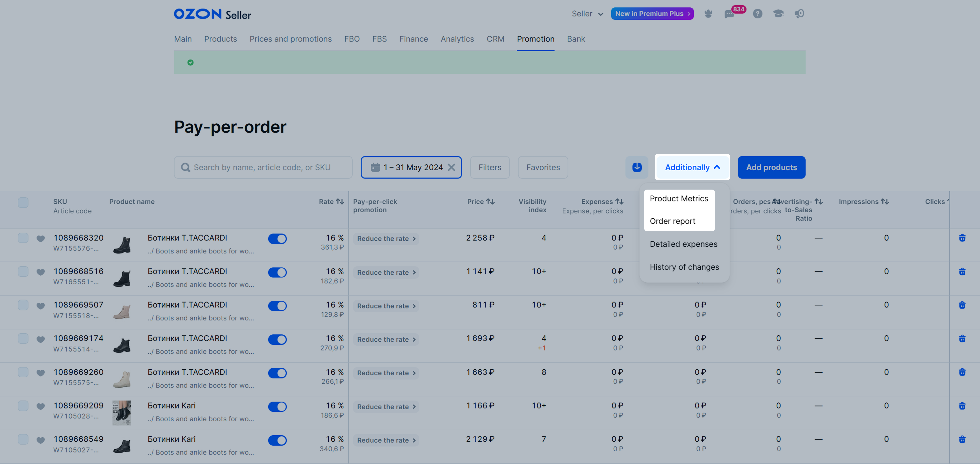Viewport: 980px width, 464px height.
Task: Open the megaphone announcements icon
Action: 799,14
